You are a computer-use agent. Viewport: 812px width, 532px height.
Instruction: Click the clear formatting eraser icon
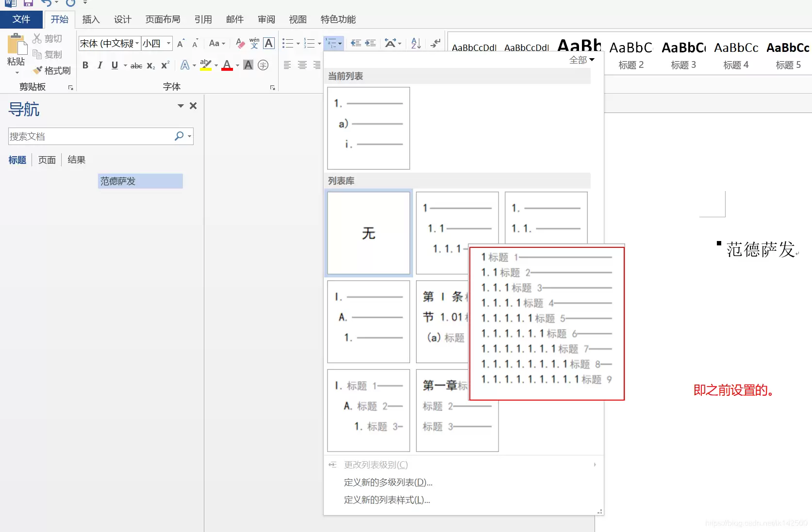239,43
